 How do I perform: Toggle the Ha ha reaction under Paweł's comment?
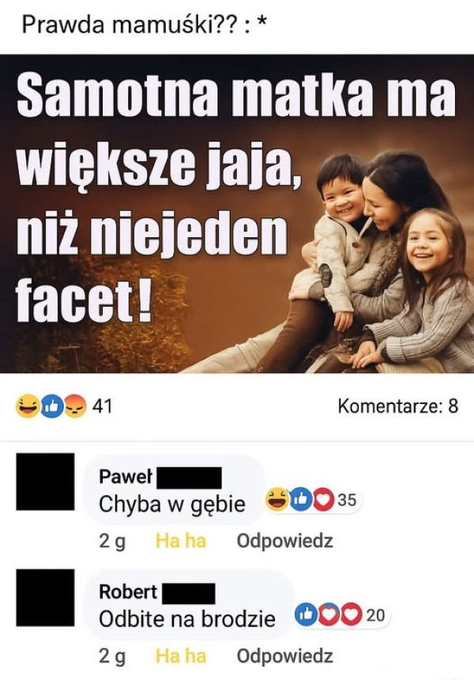tap(181, 541)
